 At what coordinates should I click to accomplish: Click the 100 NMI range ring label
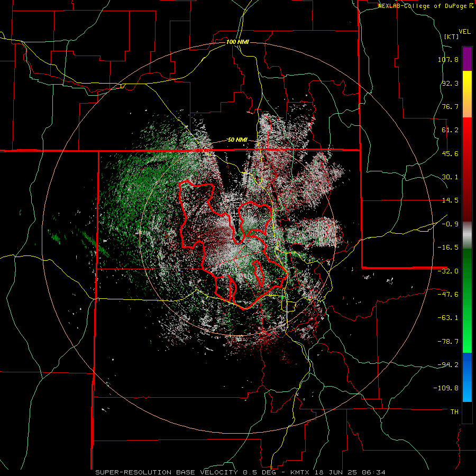click(237, 42)
